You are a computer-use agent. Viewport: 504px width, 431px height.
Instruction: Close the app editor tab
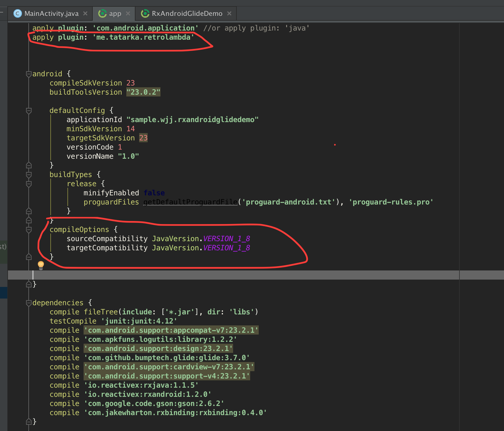point(128,13)
